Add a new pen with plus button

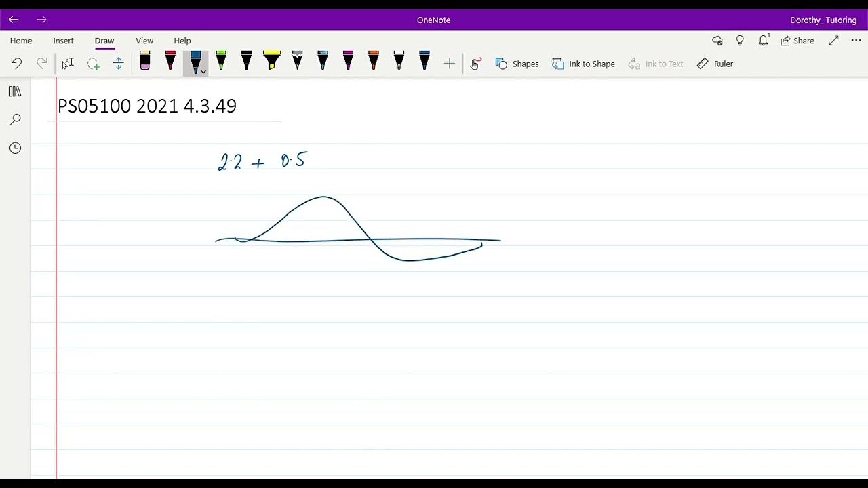point(450,64)
